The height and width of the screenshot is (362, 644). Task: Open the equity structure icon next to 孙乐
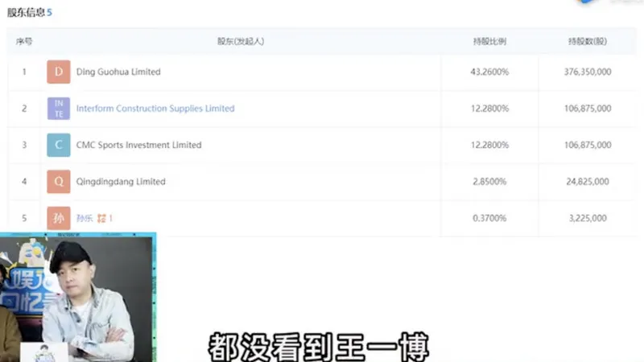[101, 218]
